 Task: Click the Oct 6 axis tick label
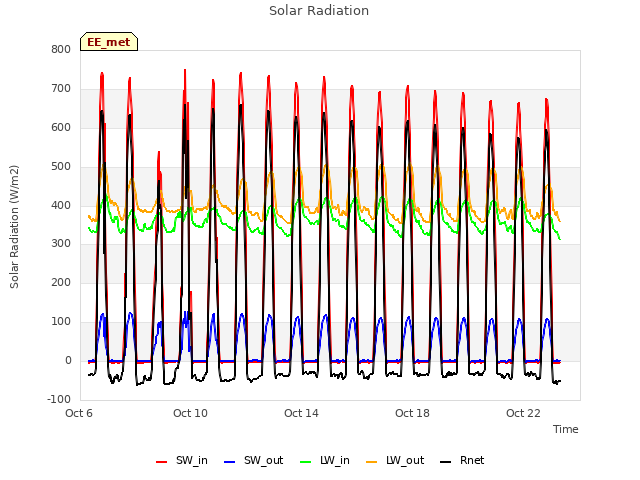pyautogui.click(x=79, y=413)
